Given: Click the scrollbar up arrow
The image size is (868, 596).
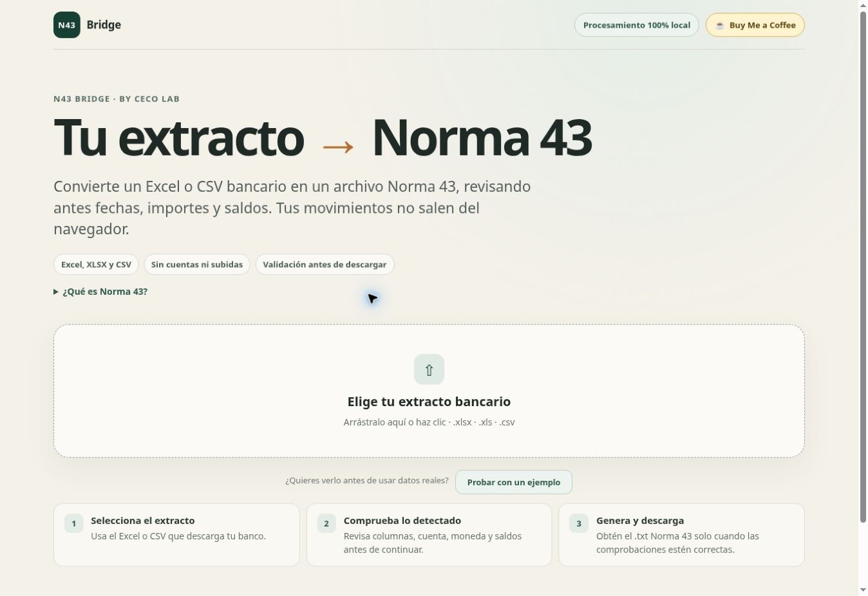Looking at the screenshot, I should (x=863, y=5).
